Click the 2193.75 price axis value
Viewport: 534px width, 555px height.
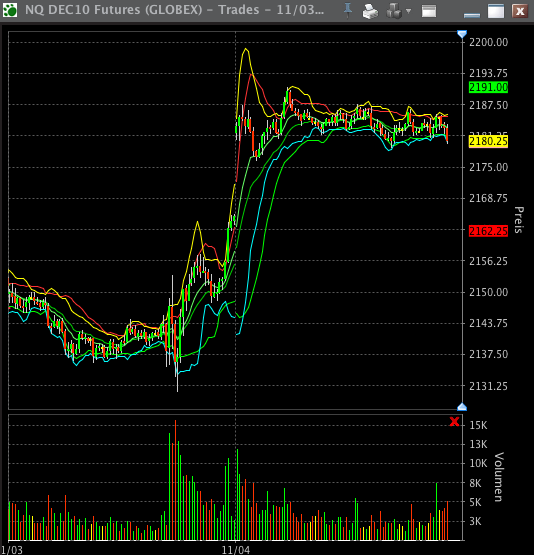488,73
